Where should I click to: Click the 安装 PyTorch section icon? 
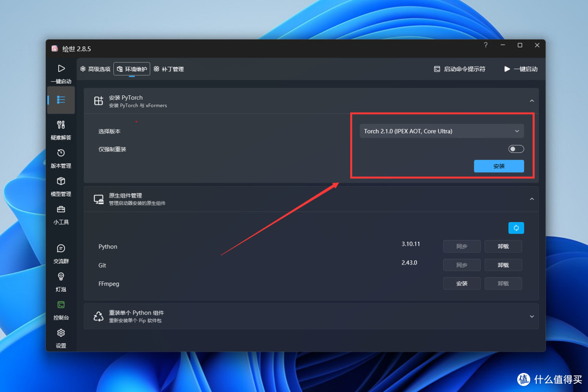coord(99,101)
